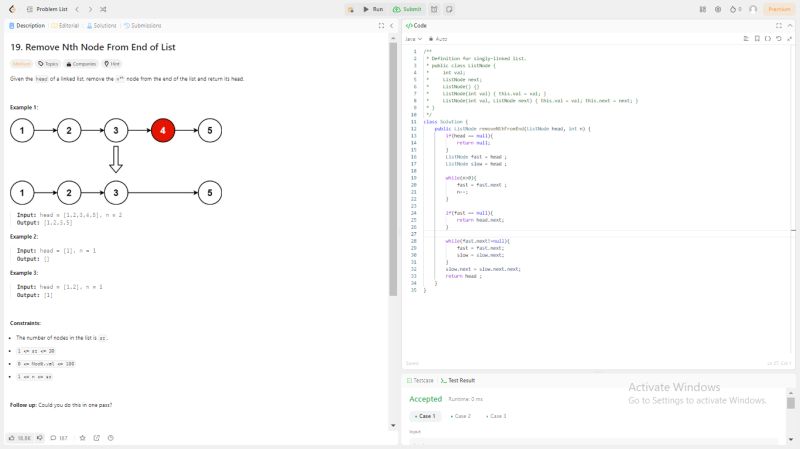This screenshot has height=449, width=800.
Task: Switch to the Testcase tab
Action: tap(420, 381)
